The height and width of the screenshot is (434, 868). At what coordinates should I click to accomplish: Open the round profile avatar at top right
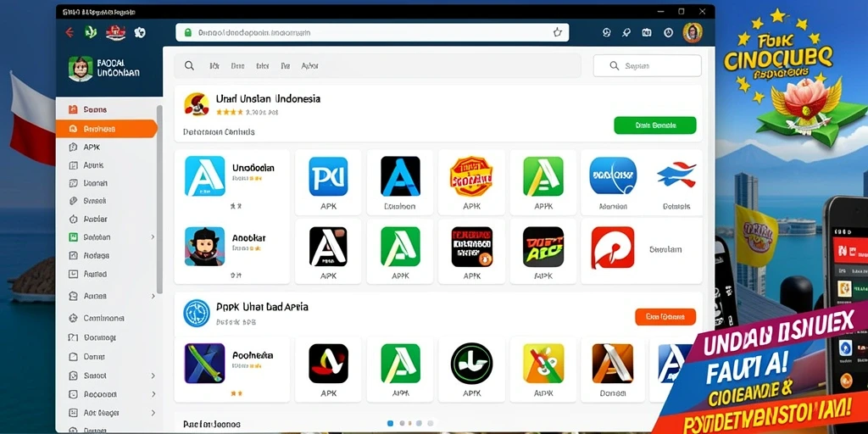pos(693,33)
